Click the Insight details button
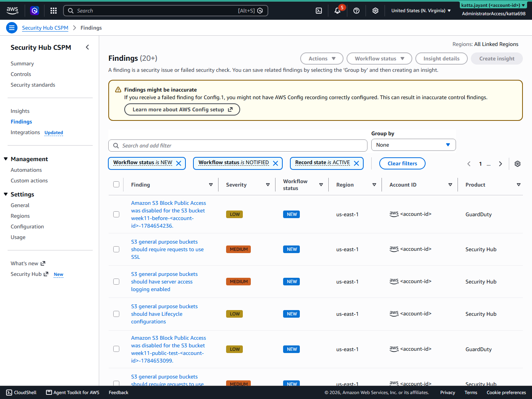532x399 pixels. point(441,59)
